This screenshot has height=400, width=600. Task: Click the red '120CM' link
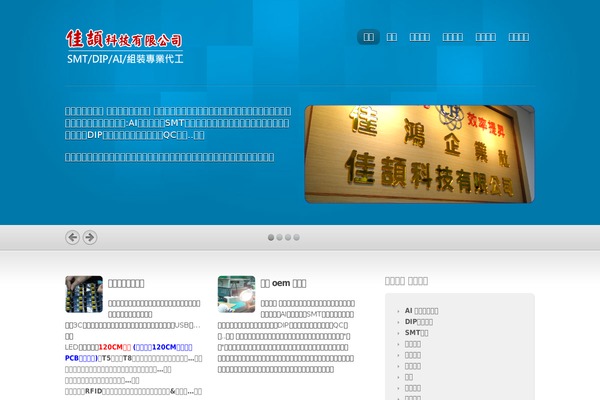(x=114, y=347)
